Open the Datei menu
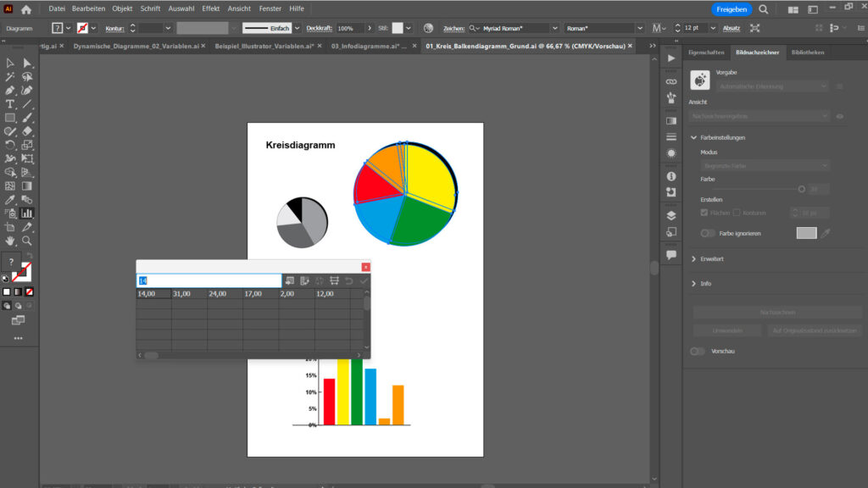This screenshot has width=868, height=488. 57,8
